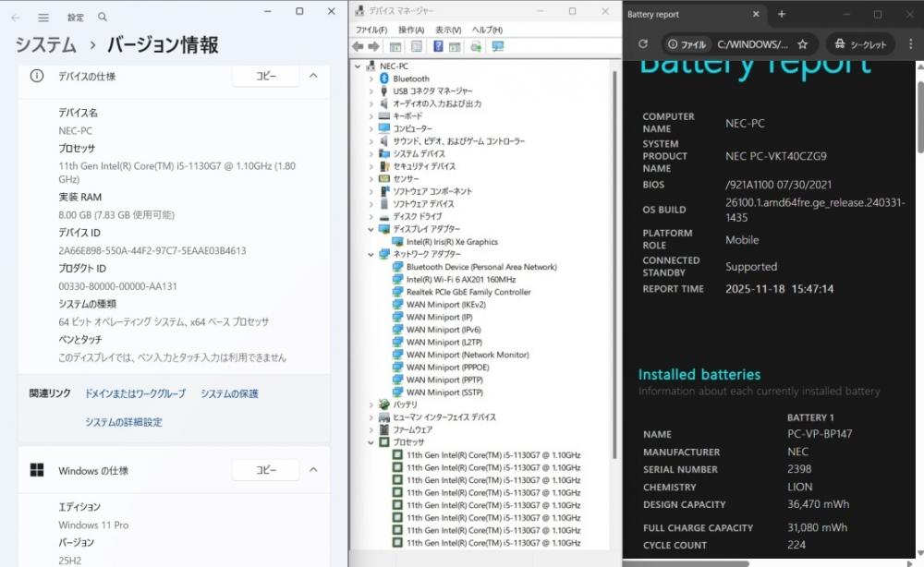Open the 操作(A) menu
This screenshot has height=567, width=924.
point(411,30)
